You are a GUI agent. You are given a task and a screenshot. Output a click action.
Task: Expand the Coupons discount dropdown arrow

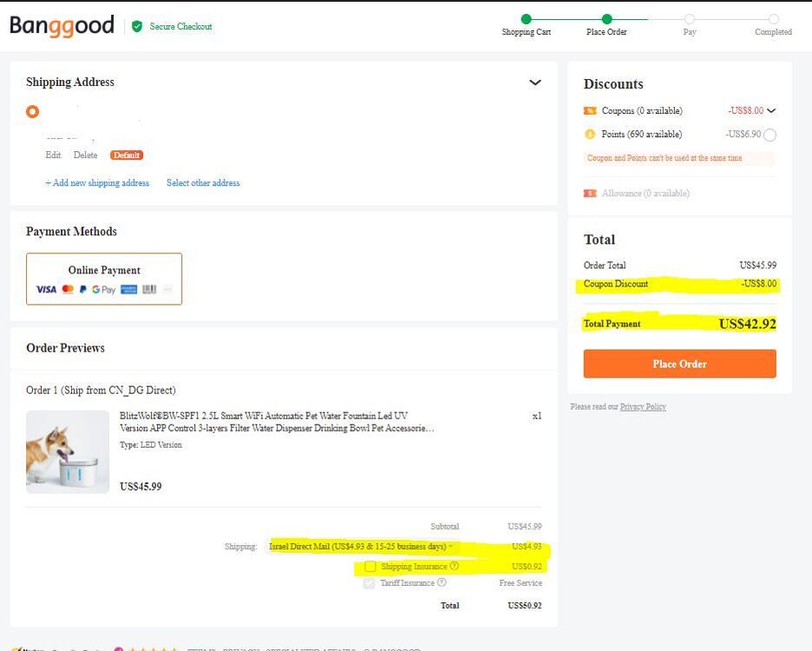(x=771, y=110)
